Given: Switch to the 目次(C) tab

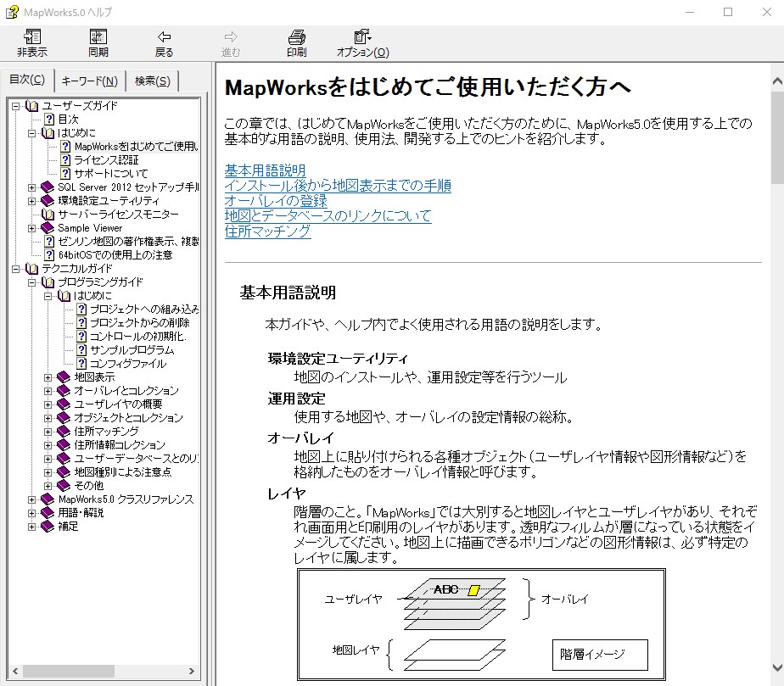Looking at the screenshot, I should [x=27, y=80].
